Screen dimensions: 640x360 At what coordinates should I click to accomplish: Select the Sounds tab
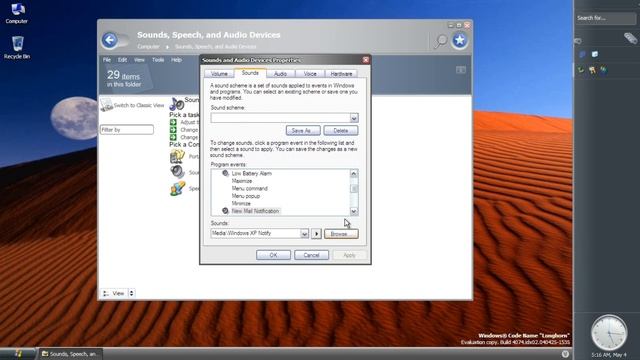click(250, 73)
